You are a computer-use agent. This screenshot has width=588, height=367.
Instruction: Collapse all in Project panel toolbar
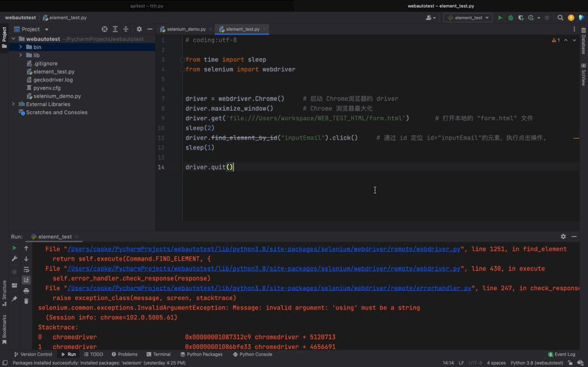point(126,29)
